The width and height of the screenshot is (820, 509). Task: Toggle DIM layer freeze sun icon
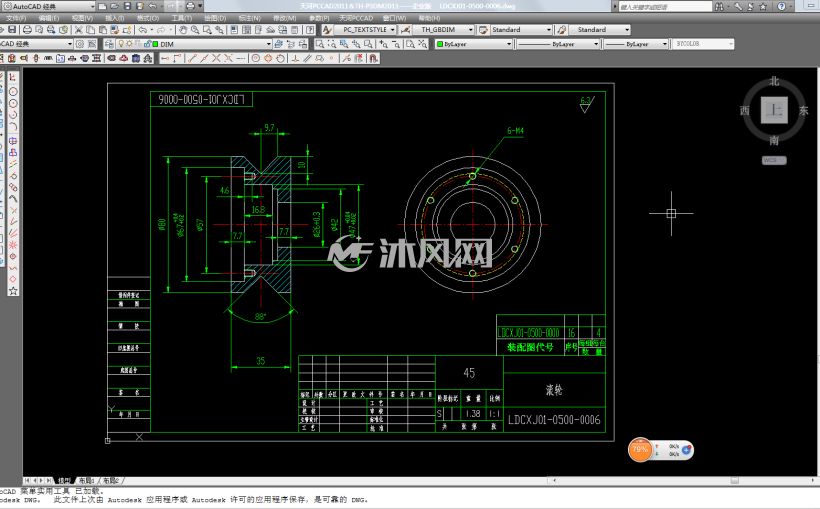click(129, 44)
